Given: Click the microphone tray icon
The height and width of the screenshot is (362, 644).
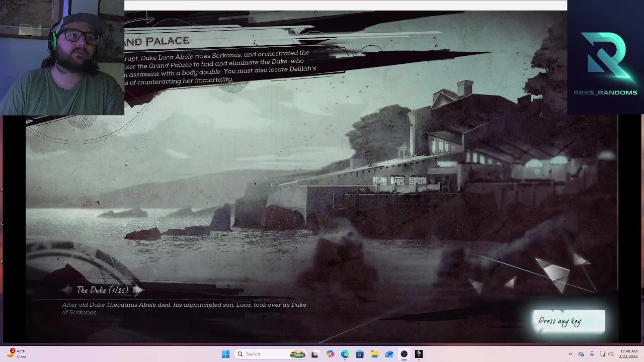Looking at the screenshot, I should pyautogui.click(x=592, y=354).
